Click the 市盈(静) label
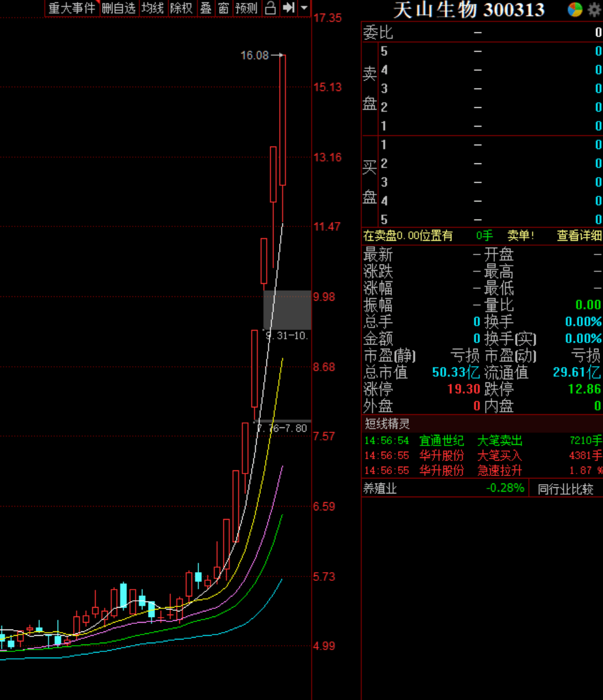 [390, 356]
